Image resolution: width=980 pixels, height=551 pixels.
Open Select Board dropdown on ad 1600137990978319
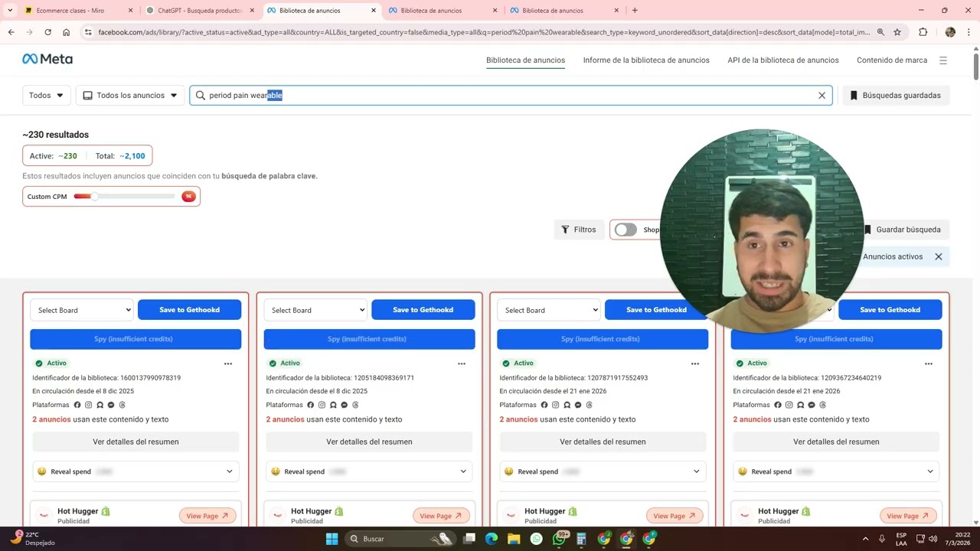pyautogui.click(x=82, y=310)
